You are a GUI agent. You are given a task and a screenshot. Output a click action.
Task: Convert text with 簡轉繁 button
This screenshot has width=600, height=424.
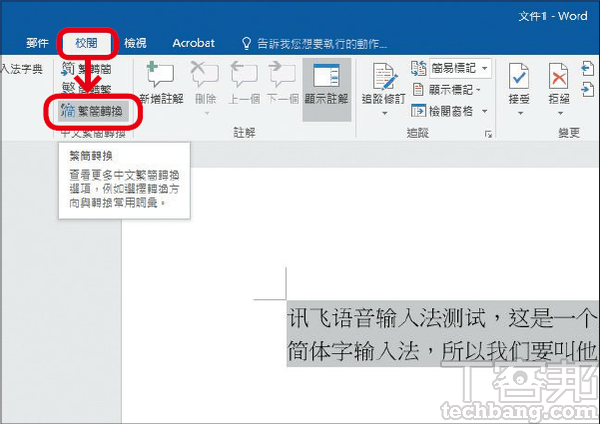coord(86,89)
